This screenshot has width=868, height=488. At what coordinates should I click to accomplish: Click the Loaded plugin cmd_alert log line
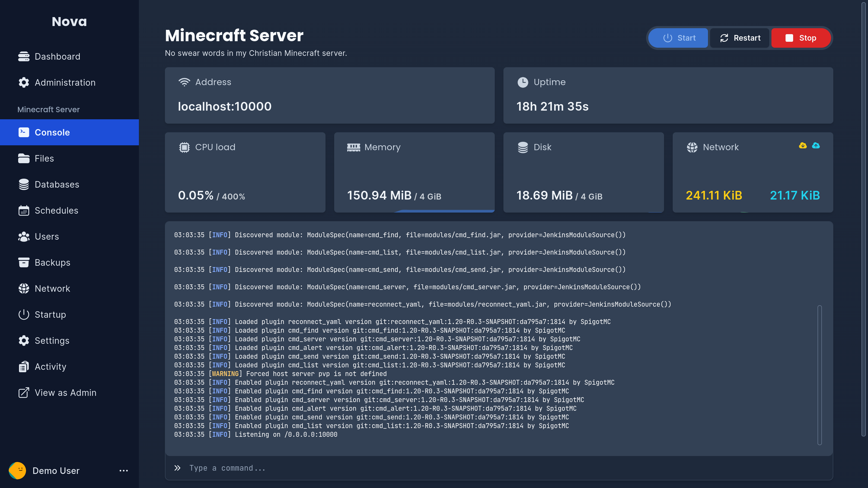coord(373,348)
